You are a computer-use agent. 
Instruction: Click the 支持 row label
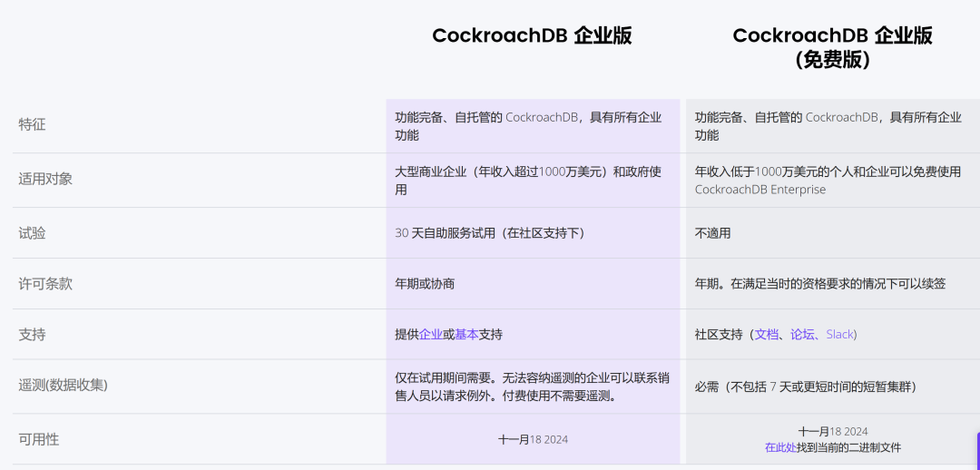tap(33, 335)
